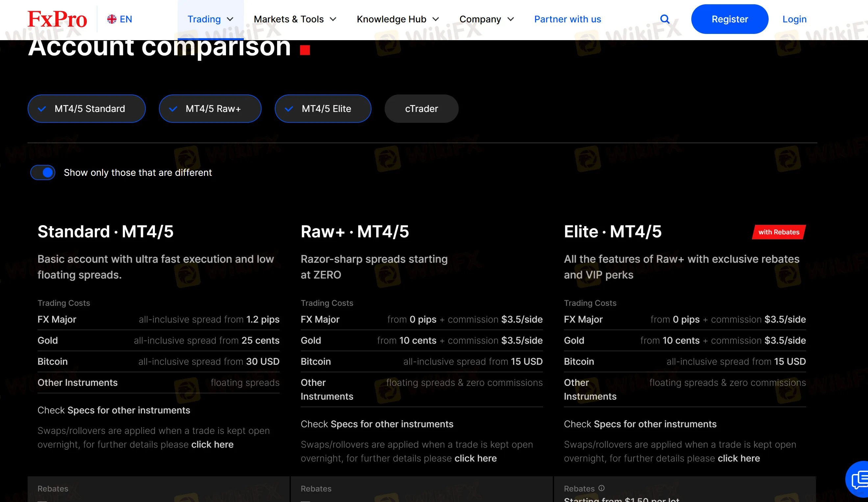The image size is (868, 502).
Task: Click Elite FX Major commission '$3.5/side' value
Action: click(785, 319)
